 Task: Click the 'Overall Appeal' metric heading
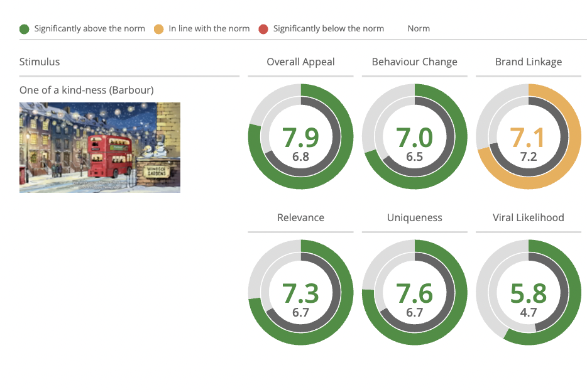coord(300,62)
